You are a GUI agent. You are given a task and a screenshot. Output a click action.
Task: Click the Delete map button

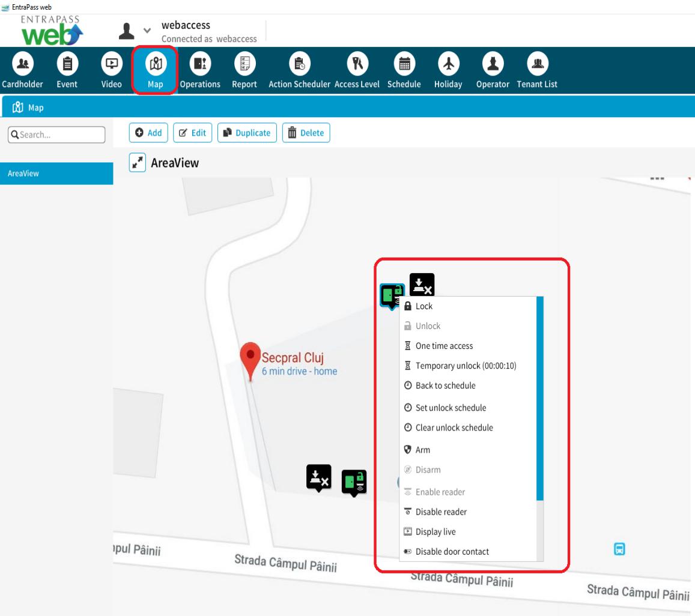coord(306,133)
